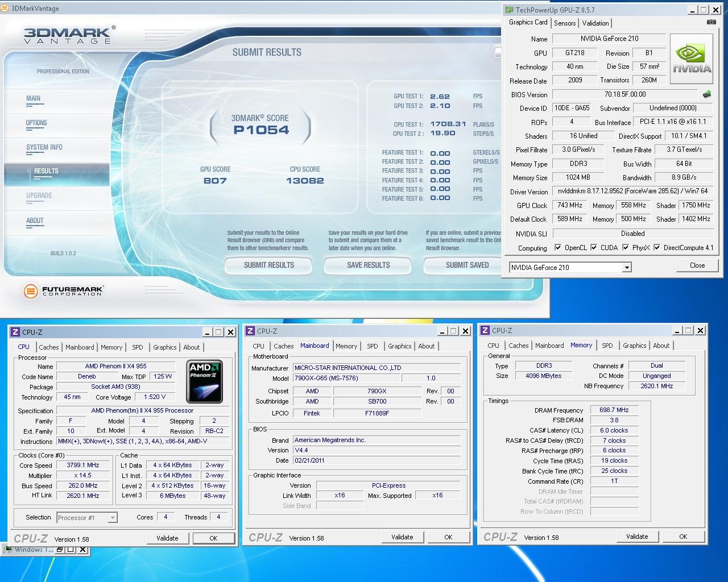Click Validate in the CPU-Z Mainboard window

pyautogui.click(x=402, y=537)
